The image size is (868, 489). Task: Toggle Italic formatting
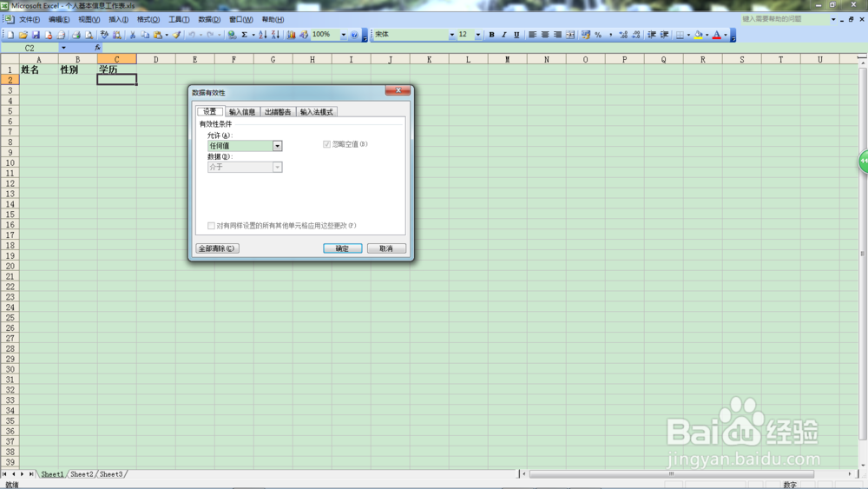point(504,35)
